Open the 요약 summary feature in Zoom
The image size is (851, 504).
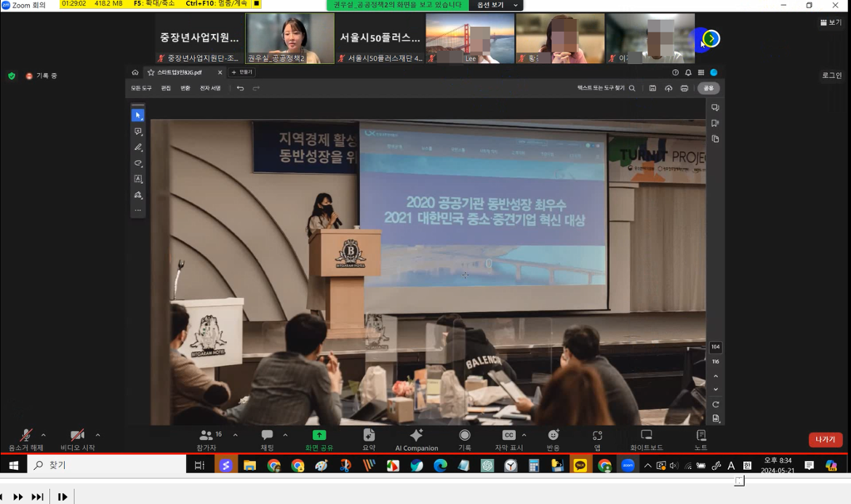[x=368, y=440]
